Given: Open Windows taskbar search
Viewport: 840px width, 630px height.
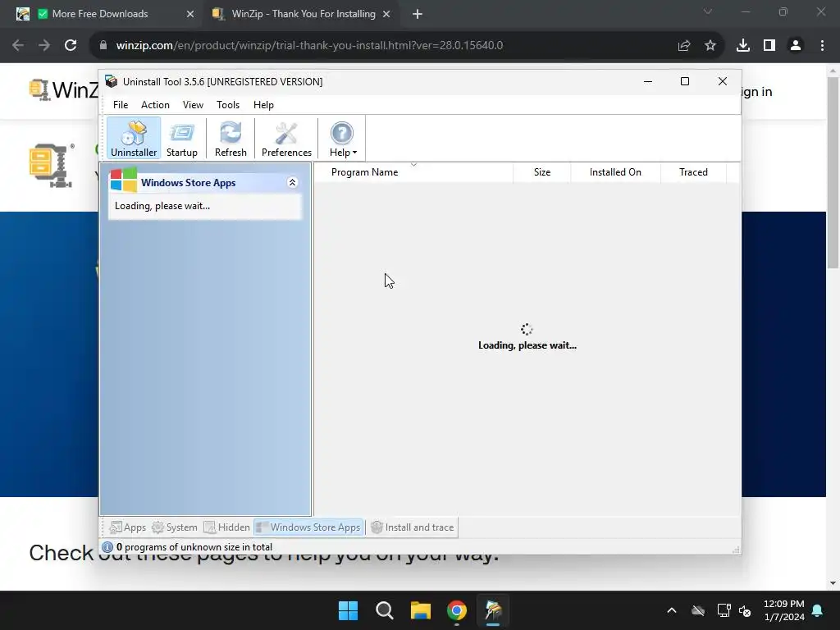Looking at the screenshot, I should [384, 610].
